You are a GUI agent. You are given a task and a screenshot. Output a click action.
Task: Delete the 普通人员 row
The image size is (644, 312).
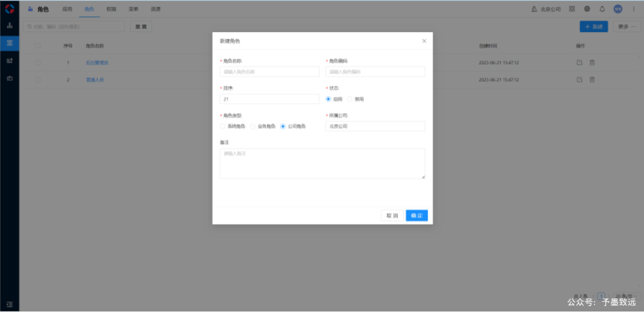coord(592,80)
